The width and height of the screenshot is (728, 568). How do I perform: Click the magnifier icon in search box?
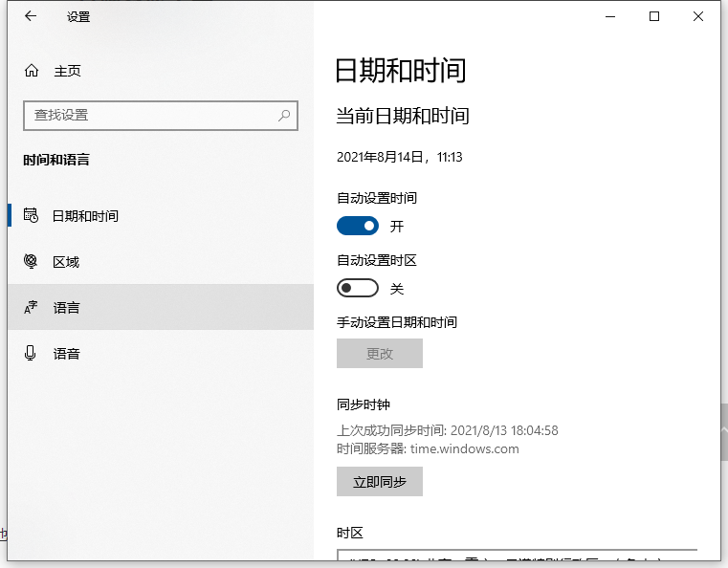tap(284, 115)
